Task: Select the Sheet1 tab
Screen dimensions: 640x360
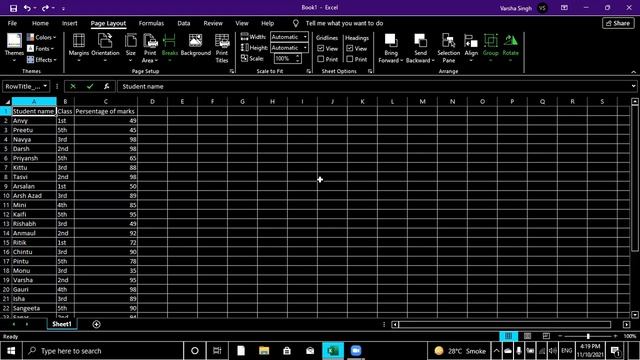Action: click(62, 324)
